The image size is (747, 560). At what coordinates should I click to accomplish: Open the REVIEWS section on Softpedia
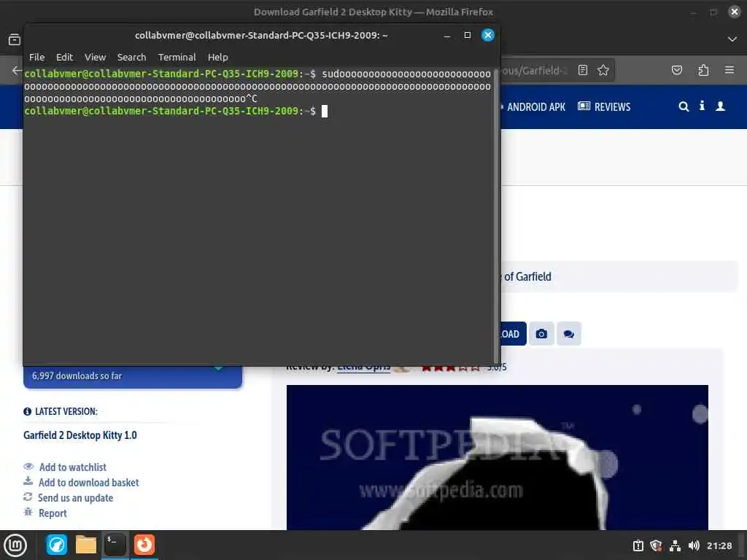[604, 106]
